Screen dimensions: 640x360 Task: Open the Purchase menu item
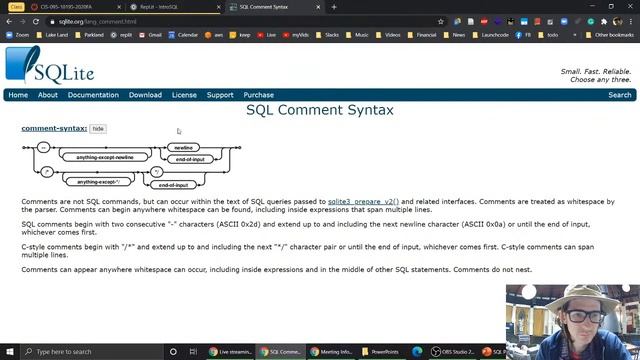(x=258, y=95)
